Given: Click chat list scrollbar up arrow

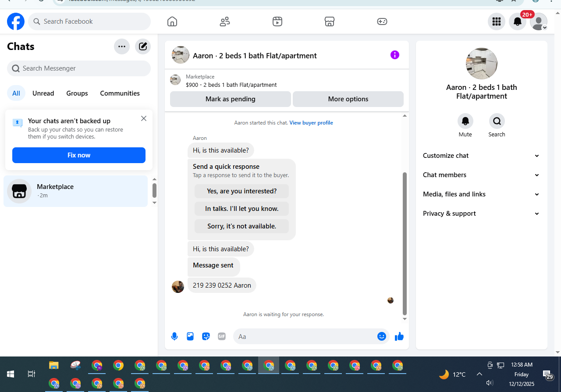Looking at the screenshot, I should pos(154,179).
